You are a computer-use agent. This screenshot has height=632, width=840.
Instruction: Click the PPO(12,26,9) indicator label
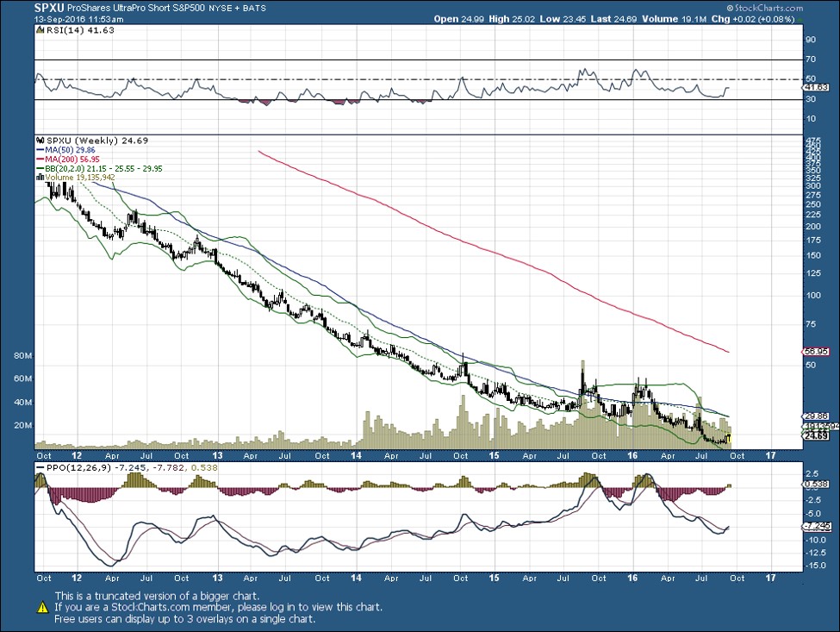pyautogui.click(x=78, y=468)
